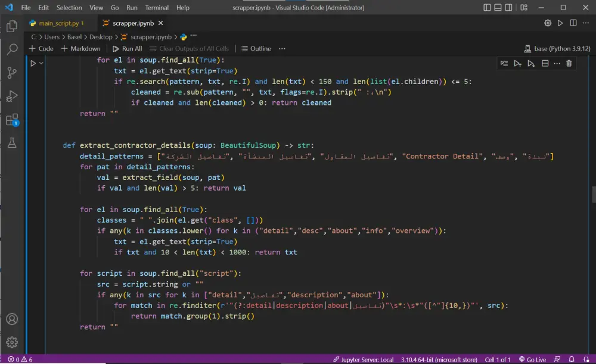
Task: Click Clear Outputs of All Cells
Action: (x=190, y=49)
